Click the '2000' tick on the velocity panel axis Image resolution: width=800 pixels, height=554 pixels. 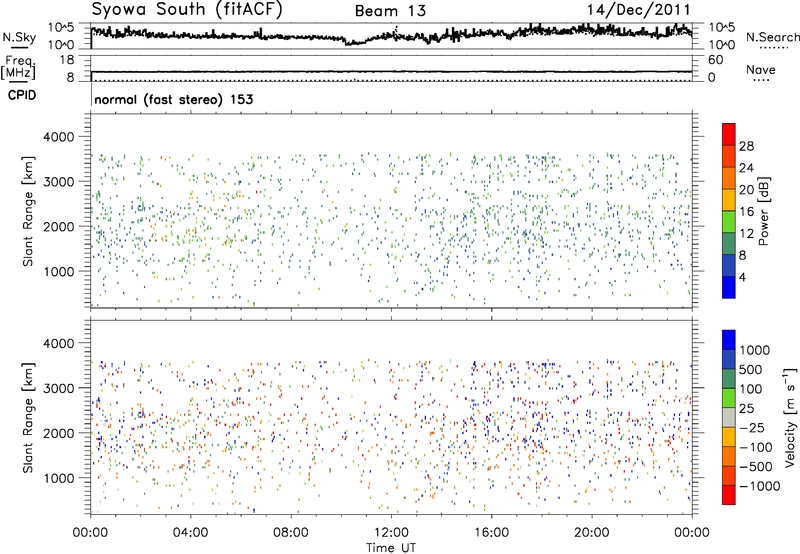pos(58,433)
